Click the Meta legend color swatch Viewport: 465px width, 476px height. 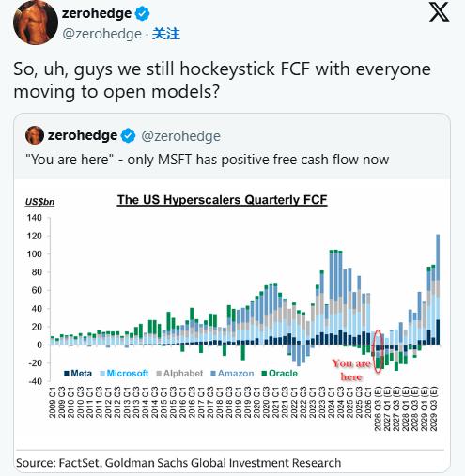[67, 373]
